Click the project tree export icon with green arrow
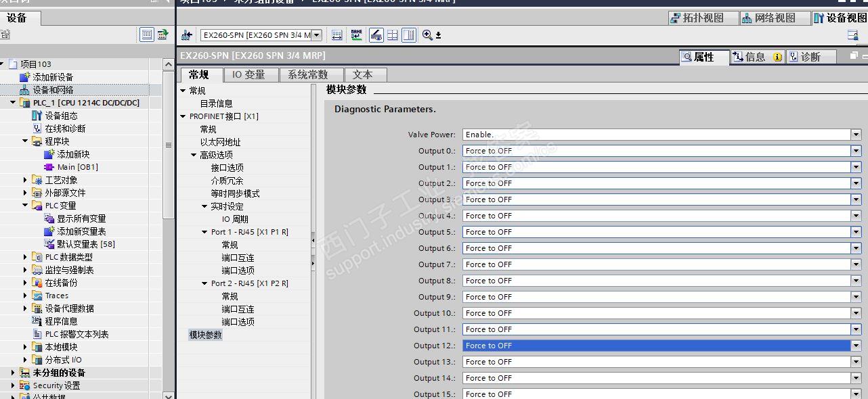 click(163, 34)
